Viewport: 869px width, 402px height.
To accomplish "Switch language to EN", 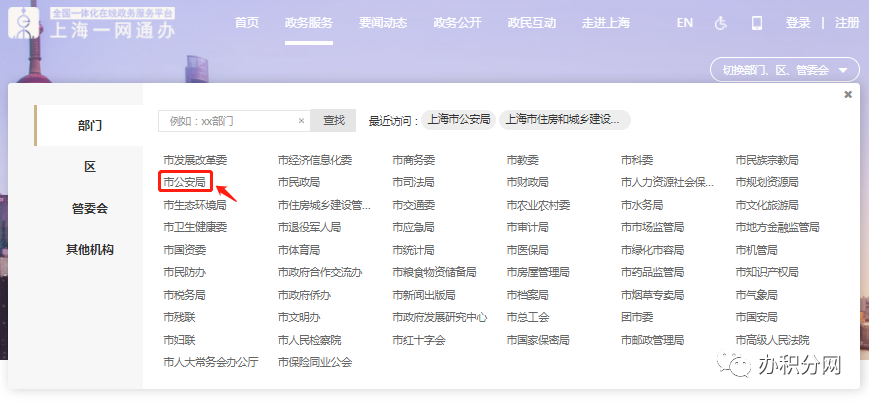I will point(684,23).
